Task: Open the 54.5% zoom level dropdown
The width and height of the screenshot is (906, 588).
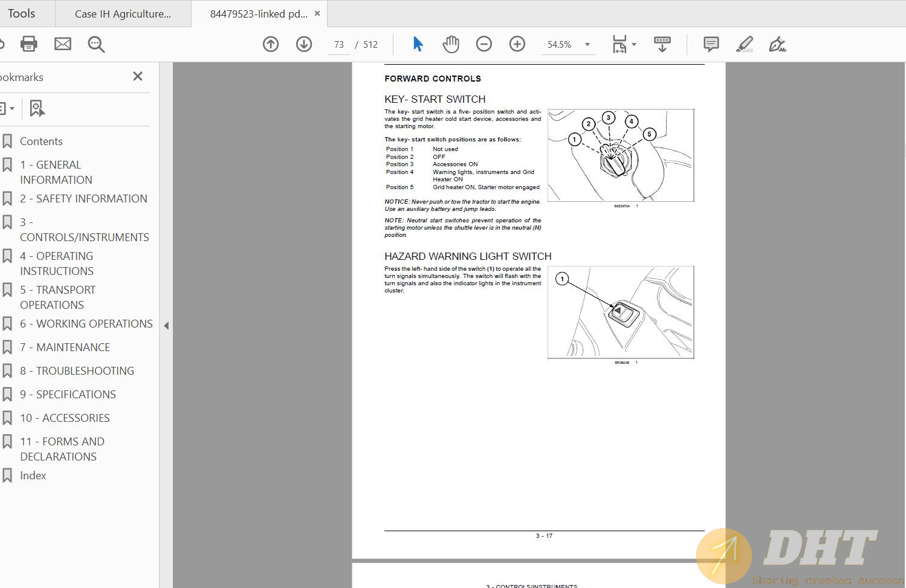Action: click(x=587, y=45)
